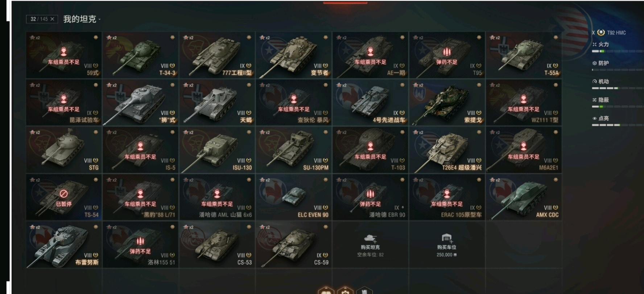The image size is (644, 294).
Task: Click the 已暂停 suspended icon on TS-54
Action: 64,193
